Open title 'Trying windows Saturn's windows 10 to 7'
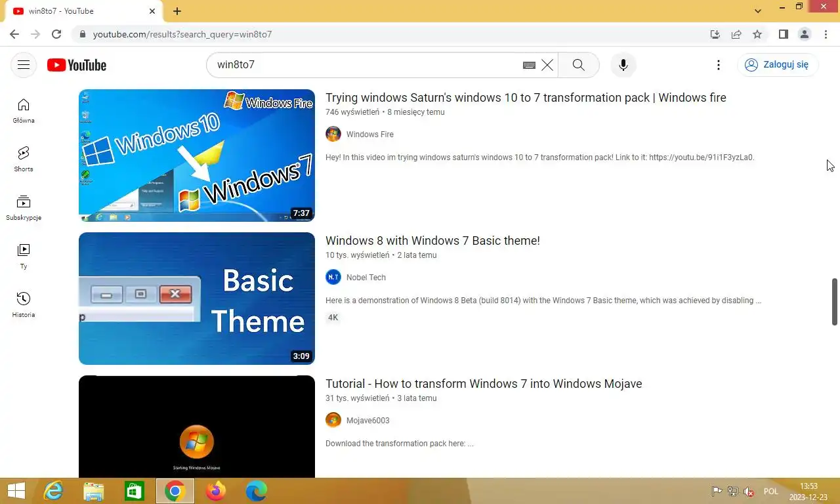This screenshot has width=840, height=504. point(526,98)
